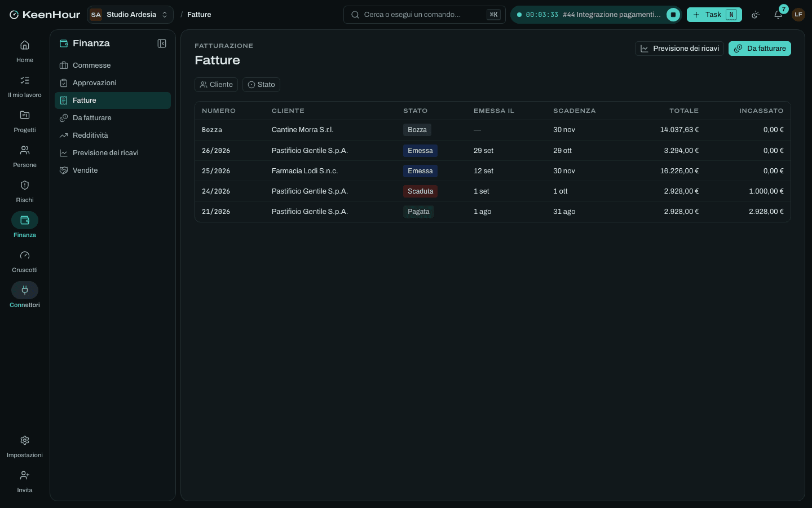812x508 pixels.
Task: Click the Scaduta status badge
Action: 421,191
